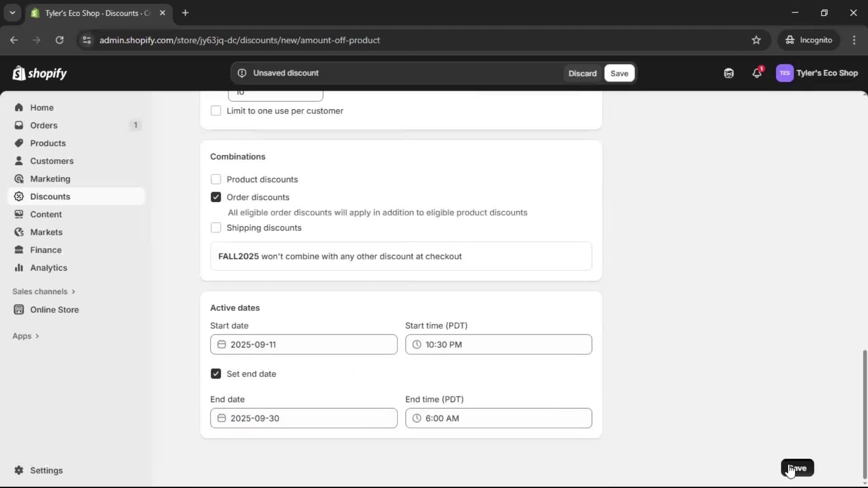Open the clock picker for Start time

pos(417,344)
